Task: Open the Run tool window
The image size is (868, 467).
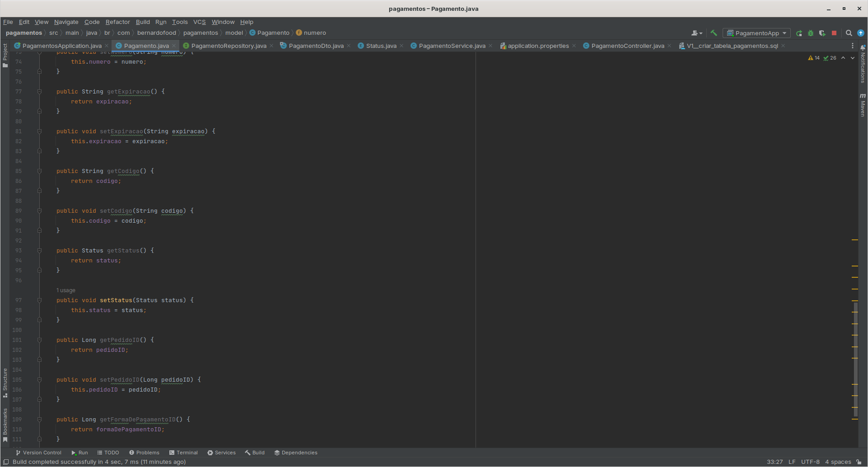Action: [79, 453]
